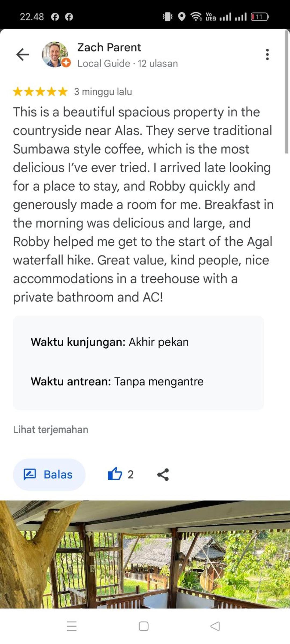Tap the like count number 2
Image resolution: width=290 pixels, height=644 pixels.
[x=130, y=474]
